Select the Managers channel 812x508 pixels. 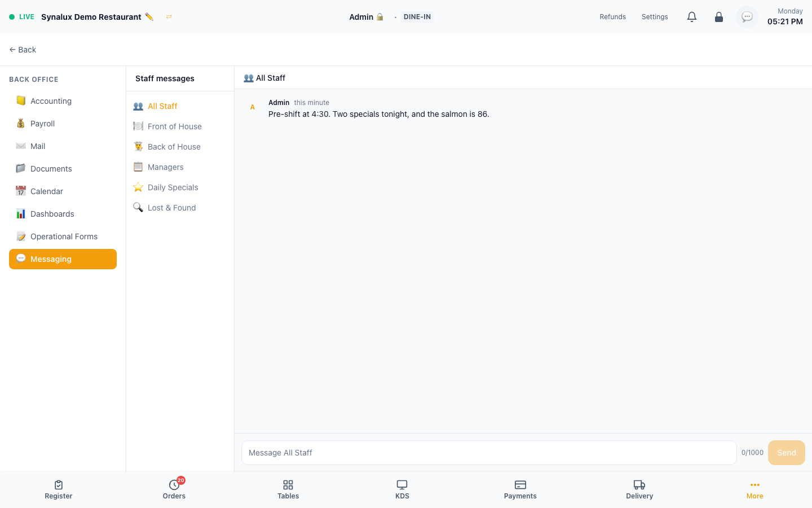pyautogui.click(x=180, y=167)
